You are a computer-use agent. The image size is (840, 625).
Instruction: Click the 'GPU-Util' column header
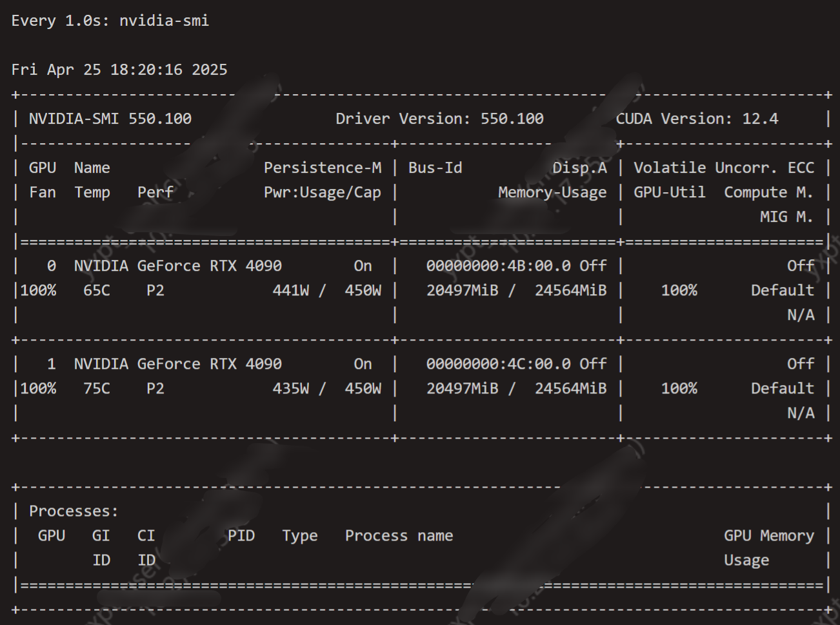(670, 192)
